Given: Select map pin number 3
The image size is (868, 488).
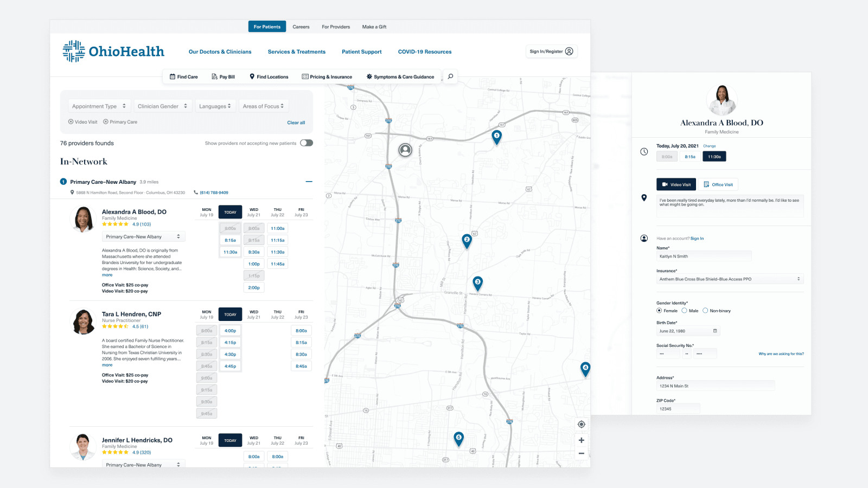Looking at the screenshot, I should tap(477, 282).
